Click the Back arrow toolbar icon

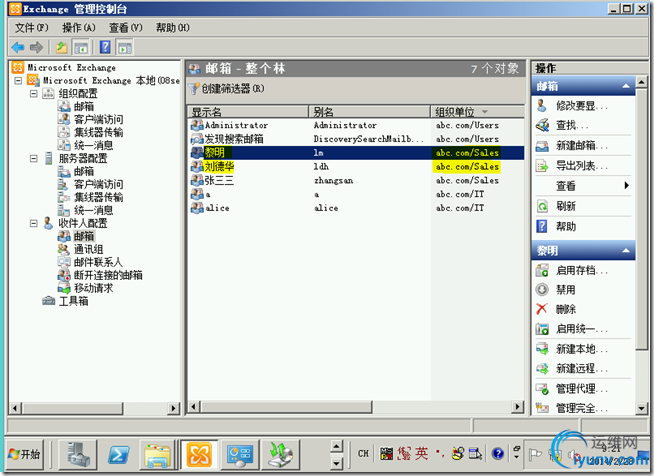(18, 48)
